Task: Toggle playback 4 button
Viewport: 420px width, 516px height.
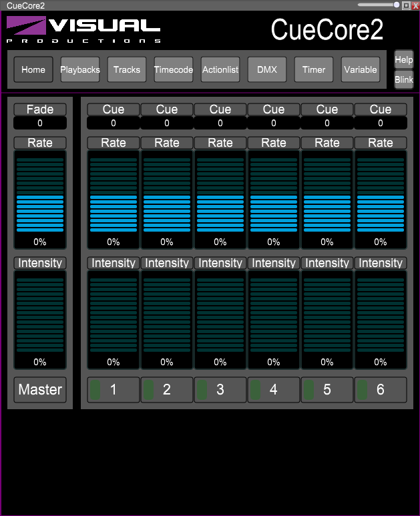Action: point(274,390)
